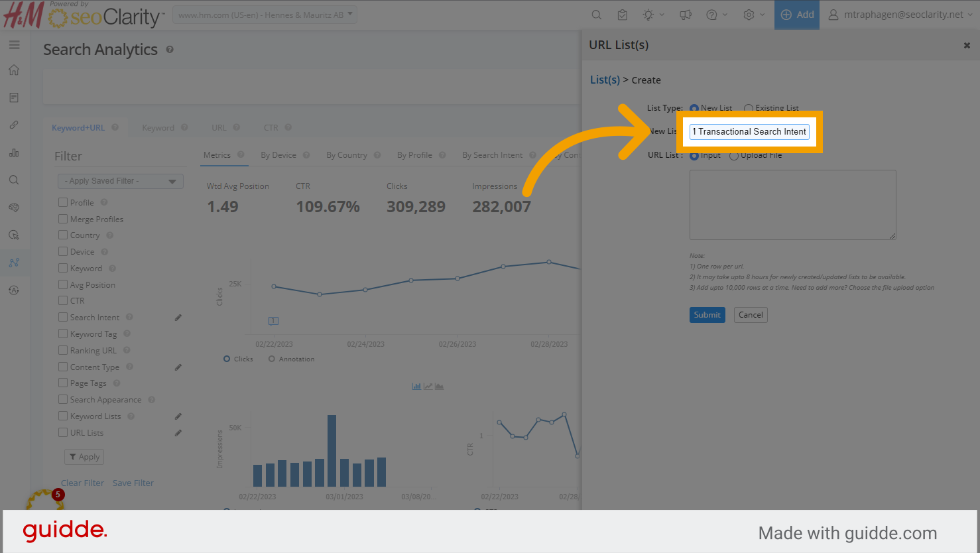
Task: Open the By Profile tab
Action: [x=414, y=155]
